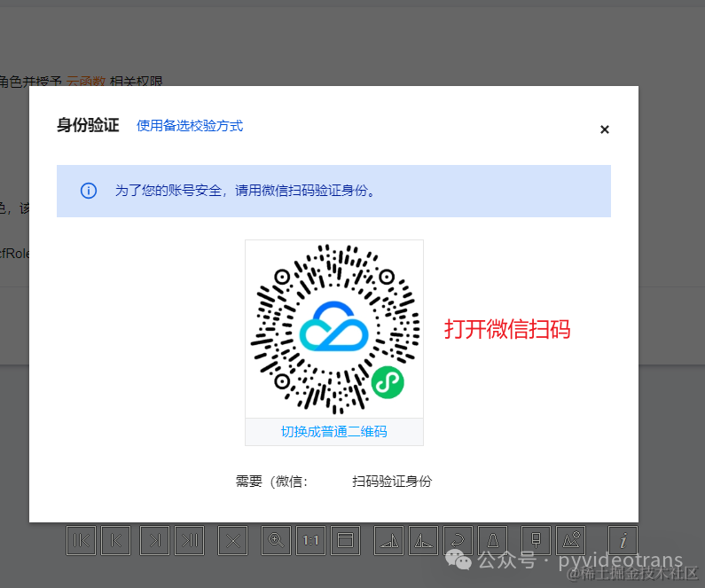705x588 pixels.
Task: Click 切换成普通二维码 to switch QR code
Action: pyautogui.click(x=334, y=432)
